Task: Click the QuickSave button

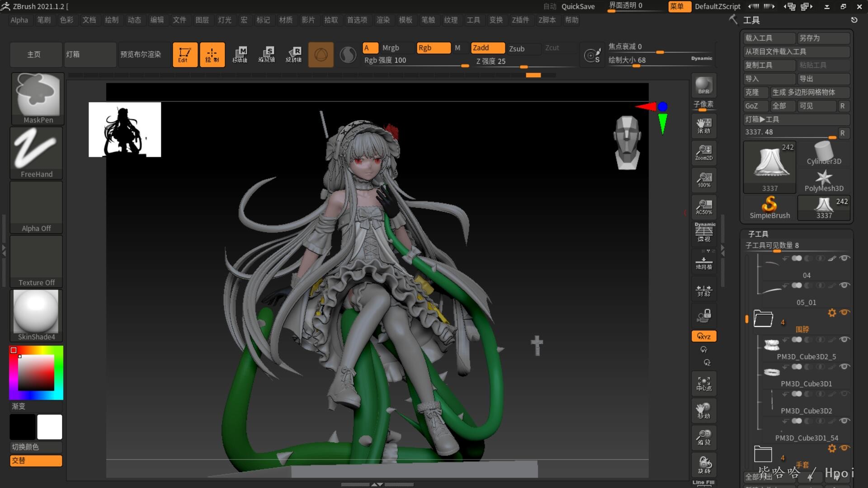Action: [578, 6]
